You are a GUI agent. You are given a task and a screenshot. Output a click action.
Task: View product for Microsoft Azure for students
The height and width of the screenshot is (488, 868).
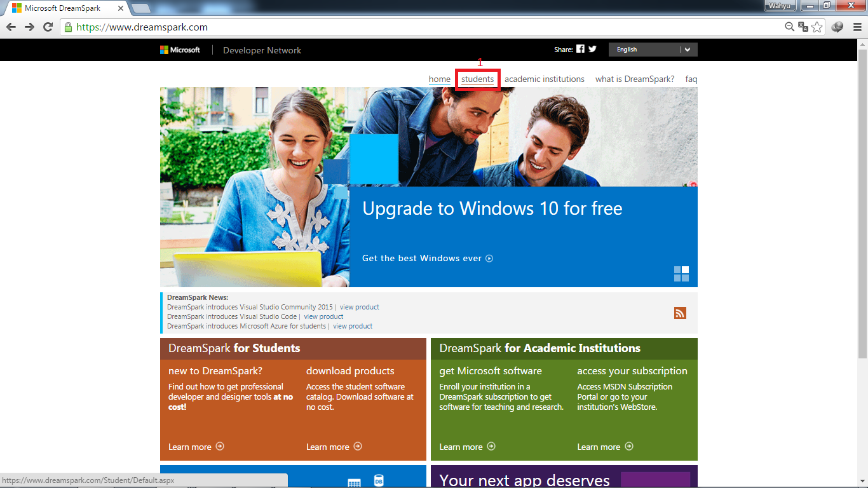coord(353,326)
